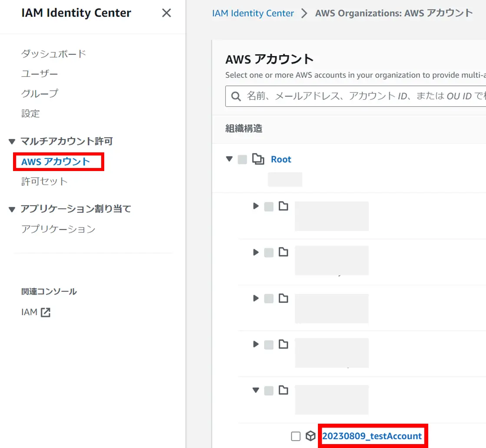Focus the account search field

coord(356,96)
